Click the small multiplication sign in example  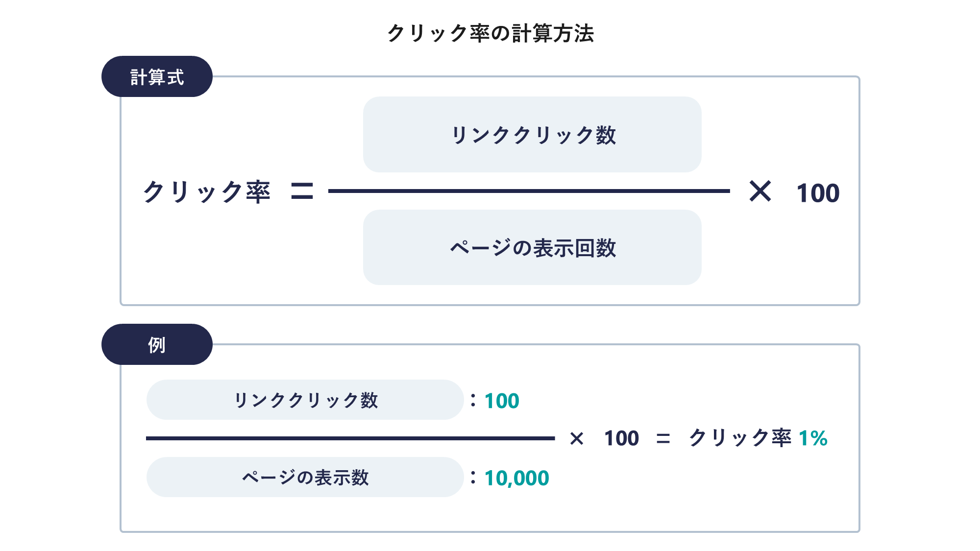click(x=577, y=438)
